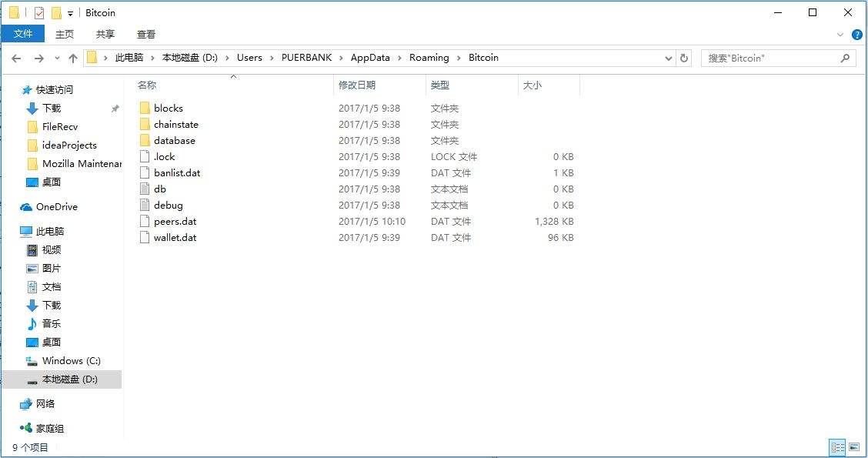
Task: Refresh the Bitcoin folder view
Action: pos(684,59)
